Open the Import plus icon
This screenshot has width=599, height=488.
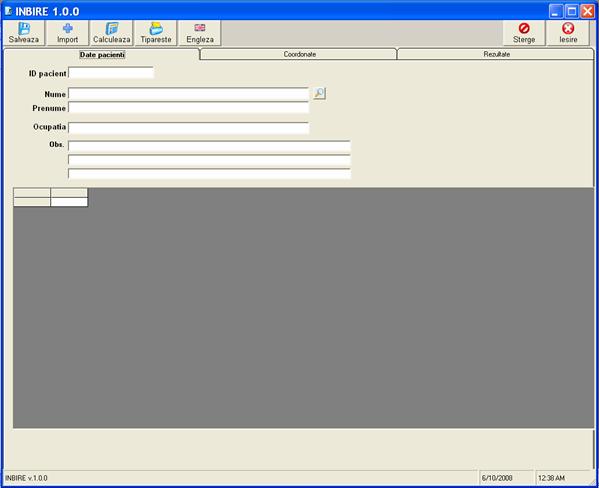point(68,29)
